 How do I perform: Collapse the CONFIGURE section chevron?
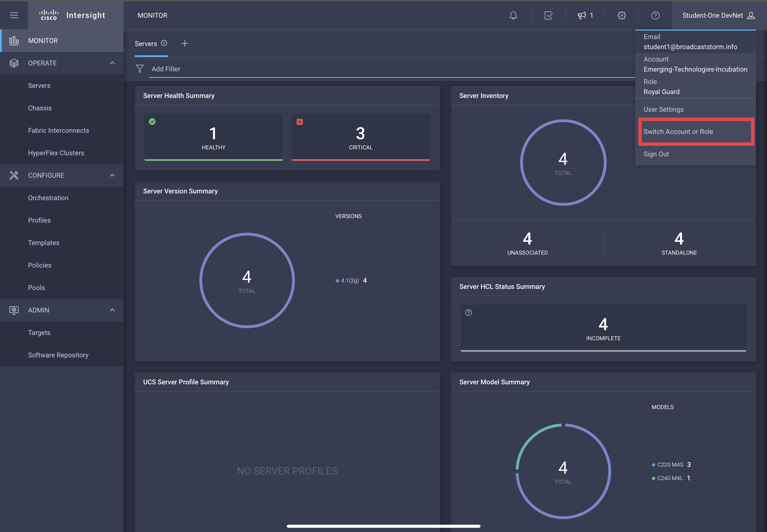(x=112, y=175)
